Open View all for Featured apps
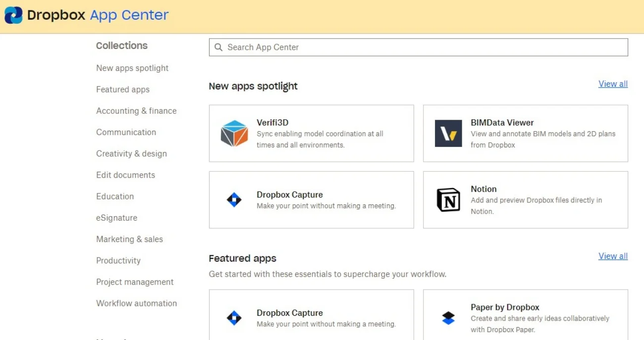The image size is (644, 340). [613, 256]
